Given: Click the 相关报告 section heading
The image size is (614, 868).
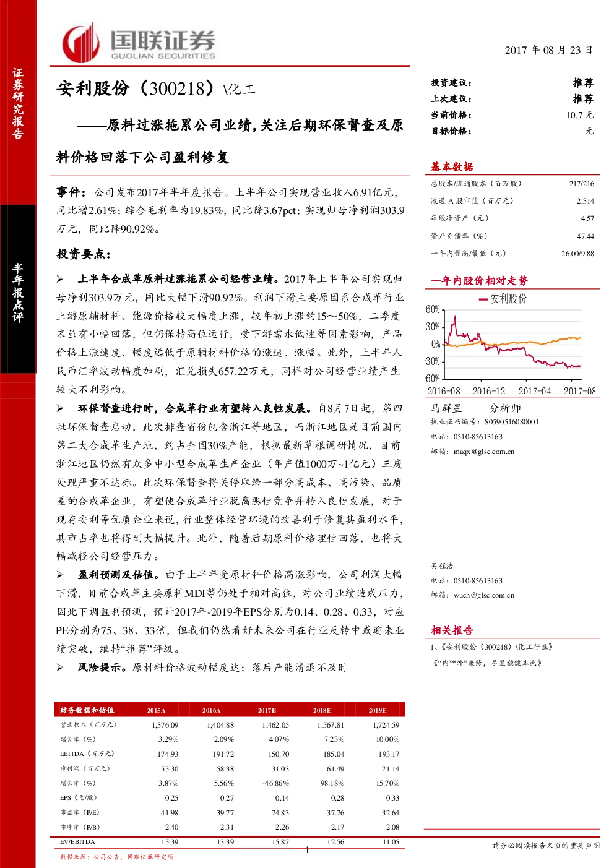Looking at the screenshot, I should (452, 630).
